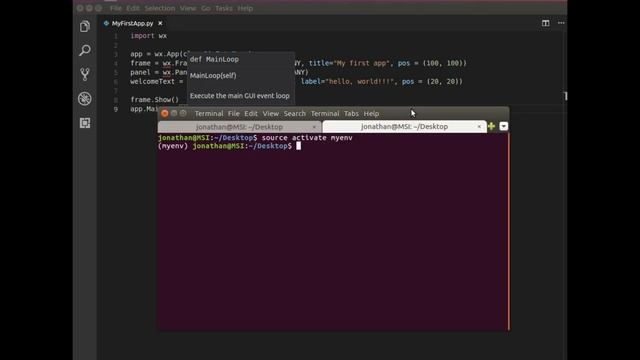The image size is (640, 360).
Task: Close the first terminal tab
Action: (314, 127)
